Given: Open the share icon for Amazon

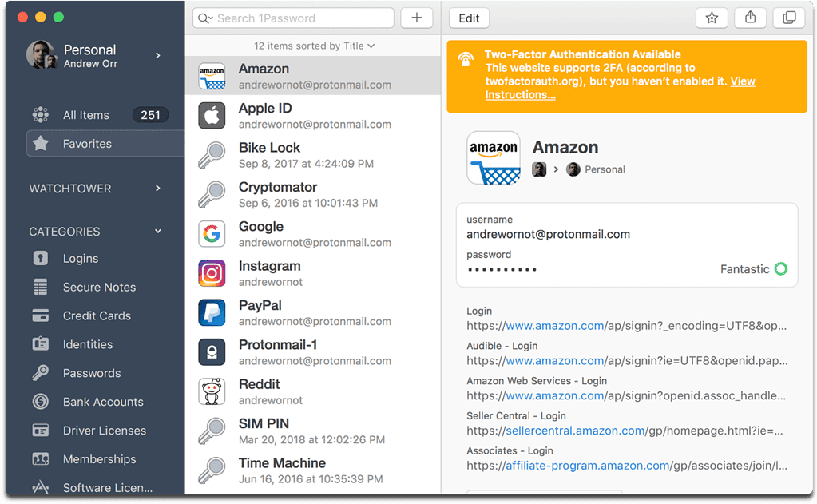Looking at the screenshot, I should (x=749, y=18).
